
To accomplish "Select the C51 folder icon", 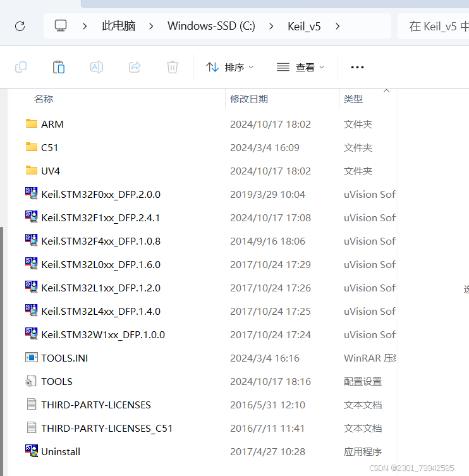I will 32,147.
